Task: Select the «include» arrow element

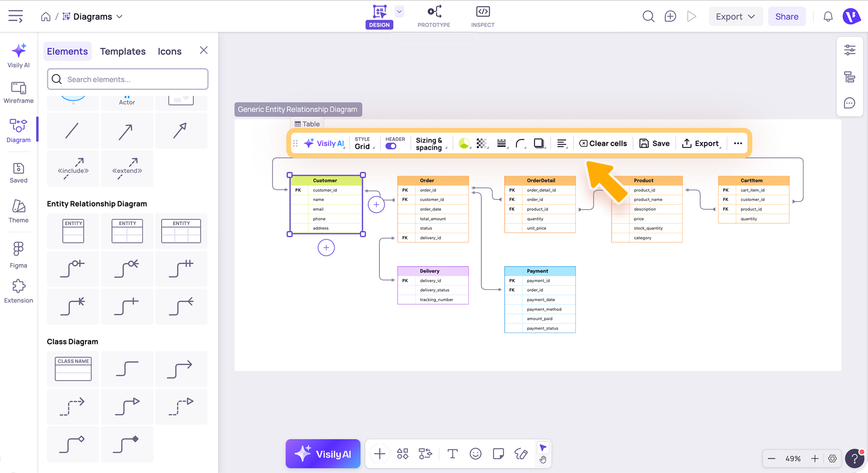Action: [73, 169]
